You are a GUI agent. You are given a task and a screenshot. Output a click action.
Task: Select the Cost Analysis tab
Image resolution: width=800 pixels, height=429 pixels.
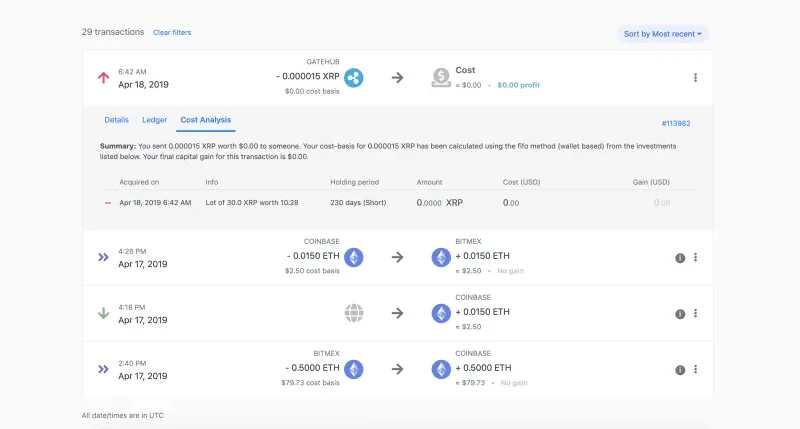[x=205, y=120]
